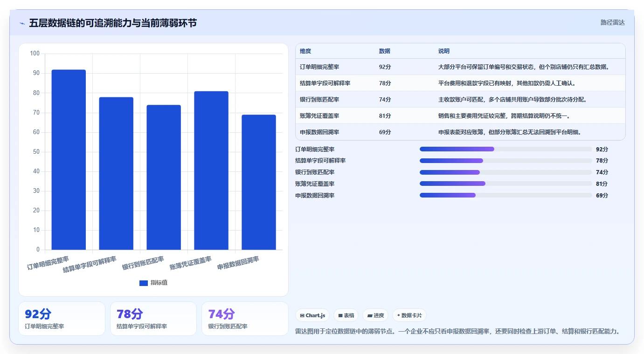644x354 pixels.
Task: Click the footnote starting 雷达图用于定位
Action: point(457,331)
